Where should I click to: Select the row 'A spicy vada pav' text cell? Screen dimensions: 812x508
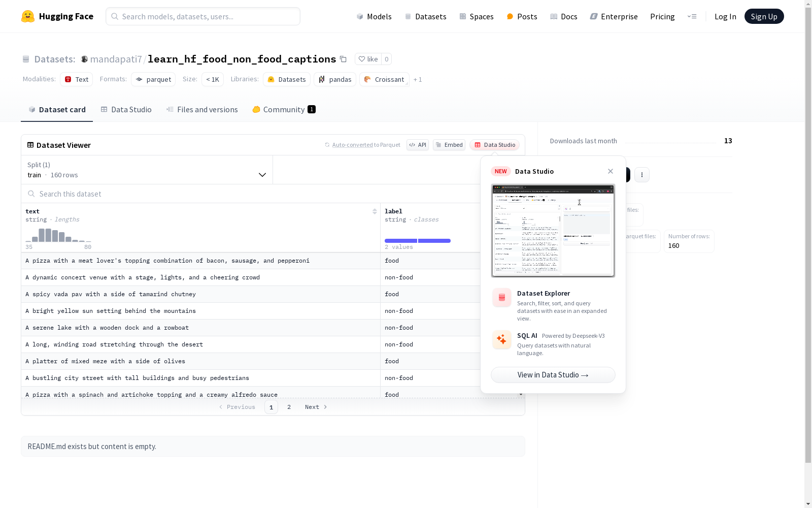click(200, 294)
